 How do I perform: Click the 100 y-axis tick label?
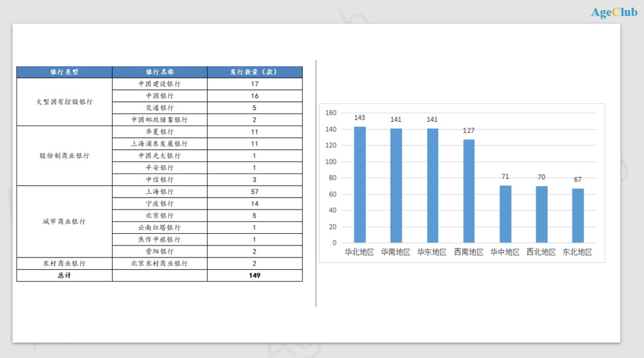tap(330, 162)
